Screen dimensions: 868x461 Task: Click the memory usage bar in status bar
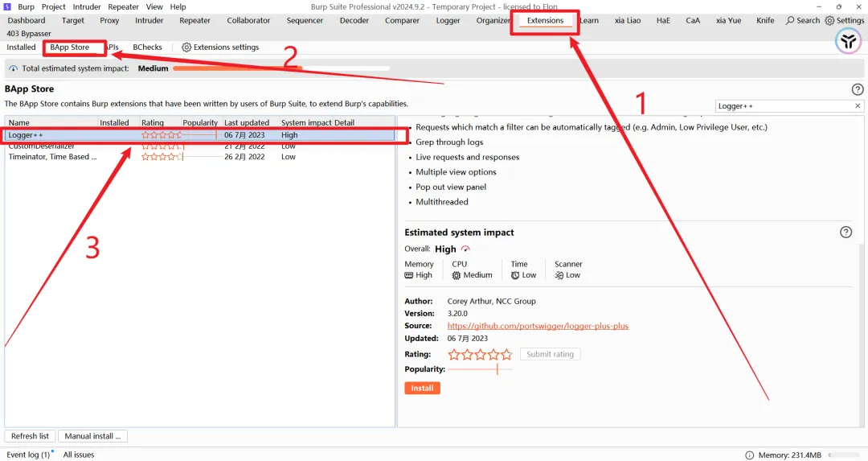point(845,455)
